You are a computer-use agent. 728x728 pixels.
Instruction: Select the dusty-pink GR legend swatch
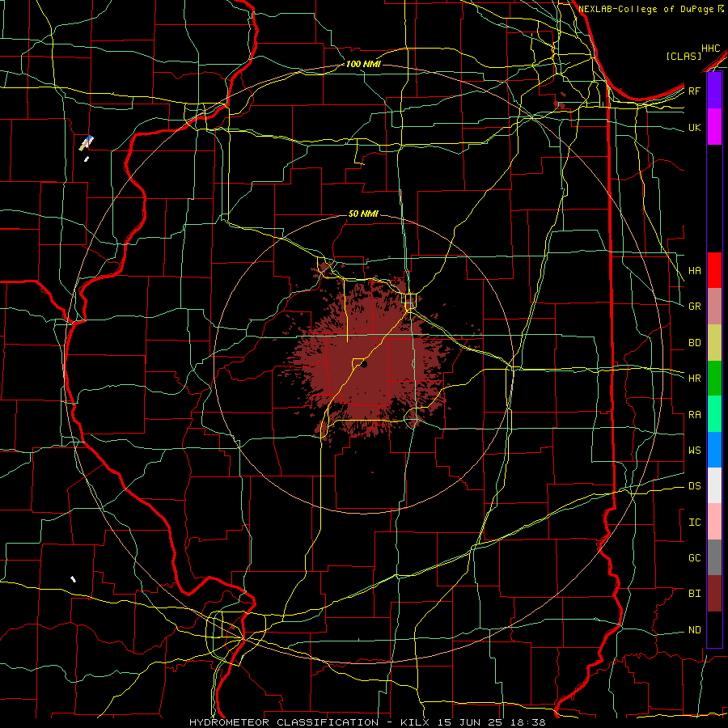[714, 306]
